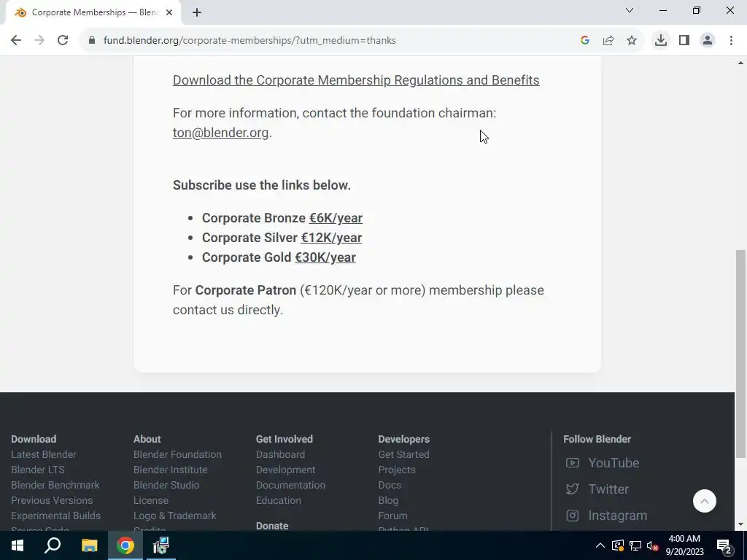Open the Windows Start menu

pyautogui.click(x=18, y=545)
